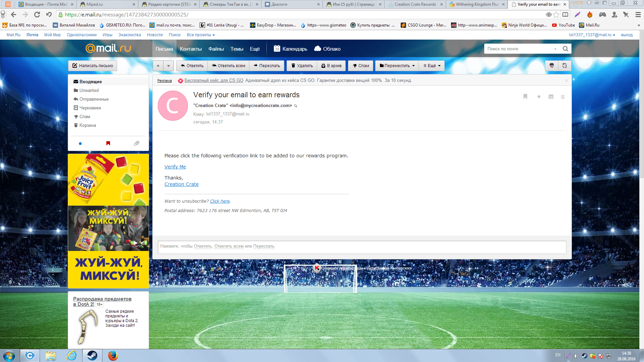
Task: Click выход to log out
Action: point(627,35)
